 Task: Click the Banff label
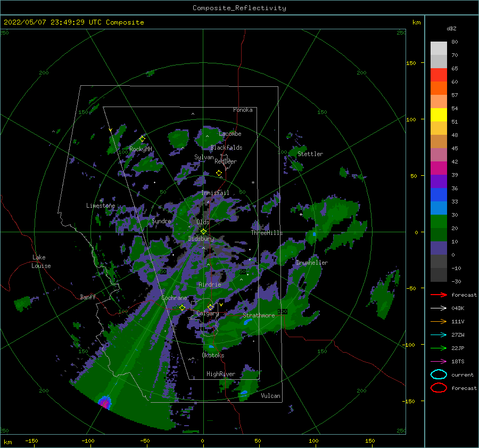tap(88, 297)
